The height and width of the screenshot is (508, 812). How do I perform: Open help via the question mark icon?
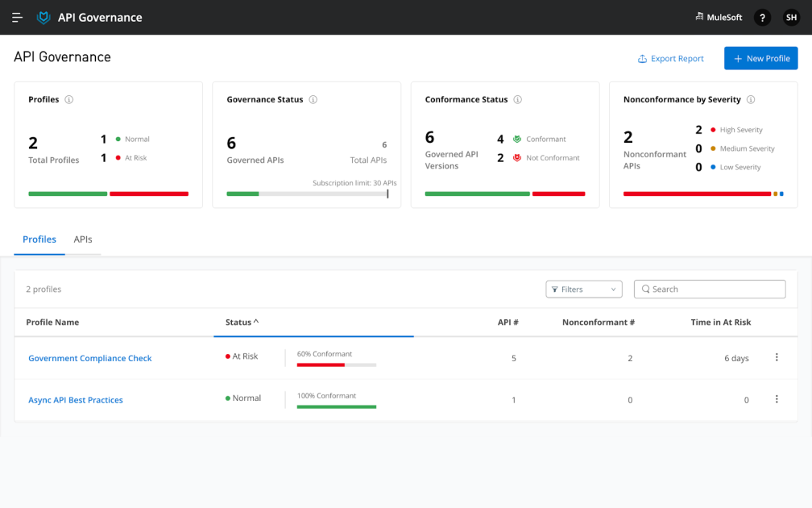[x=762, y=17]
